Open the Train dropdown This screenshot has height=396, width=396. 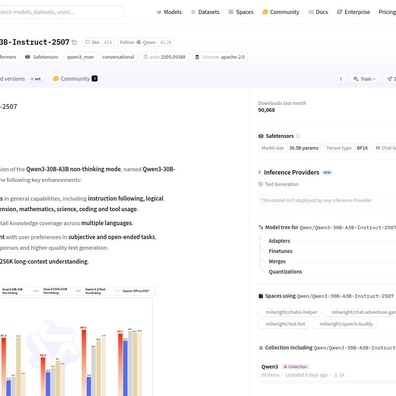tap(364, 79)
